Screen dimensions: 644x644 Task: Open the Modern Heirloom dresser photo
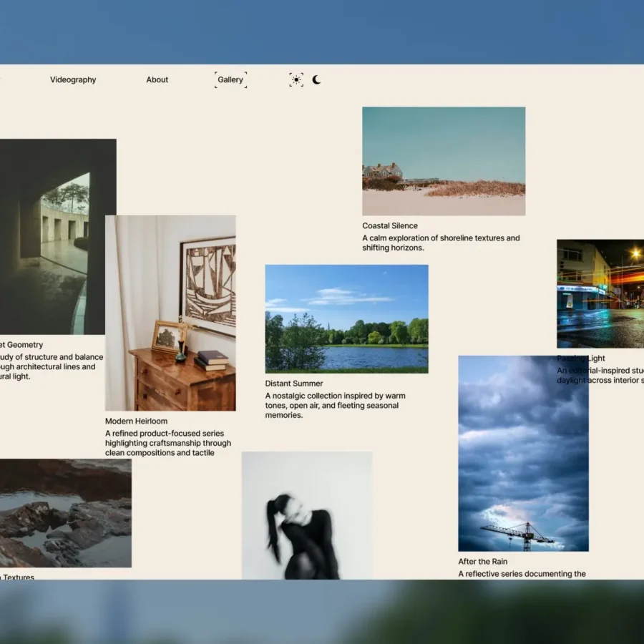170,313
